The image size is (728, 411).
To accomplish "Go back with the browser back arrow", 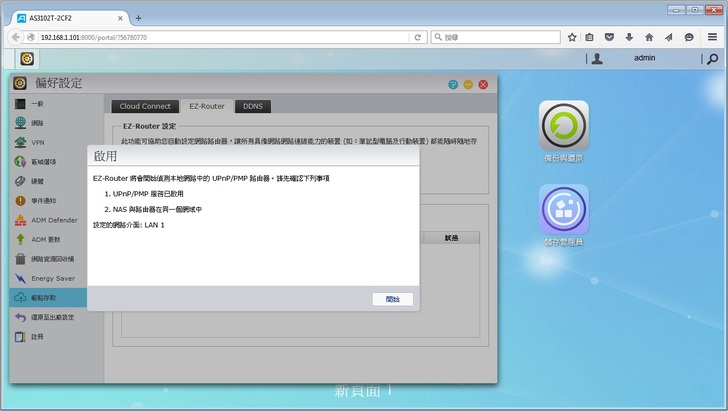I will coord(16,37).
